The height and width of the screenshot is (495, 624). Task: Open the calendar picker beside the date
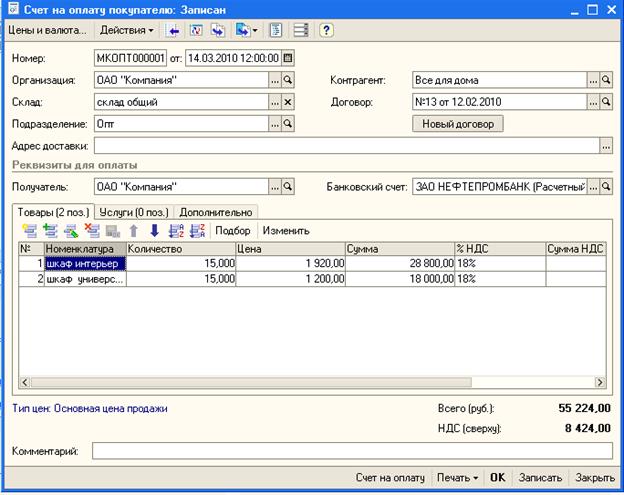289,57
